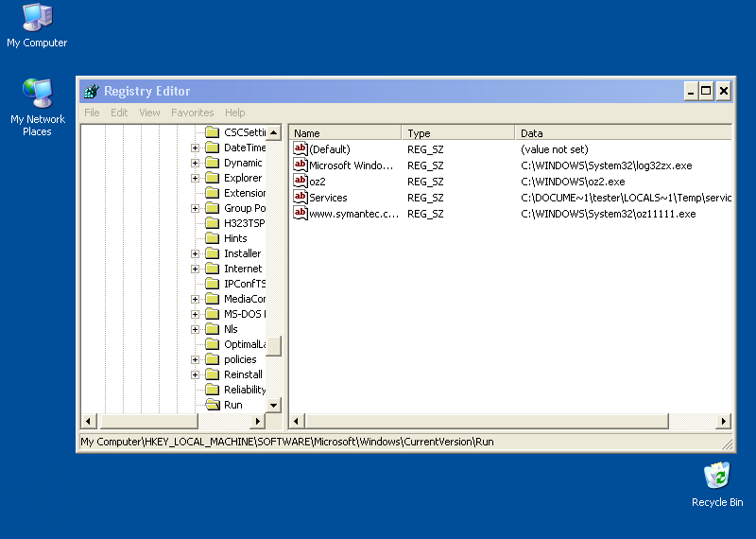This screenshot has width=756, height=539.
Task: Click the tree pane scroll down arrow
Action: point(273,406)
